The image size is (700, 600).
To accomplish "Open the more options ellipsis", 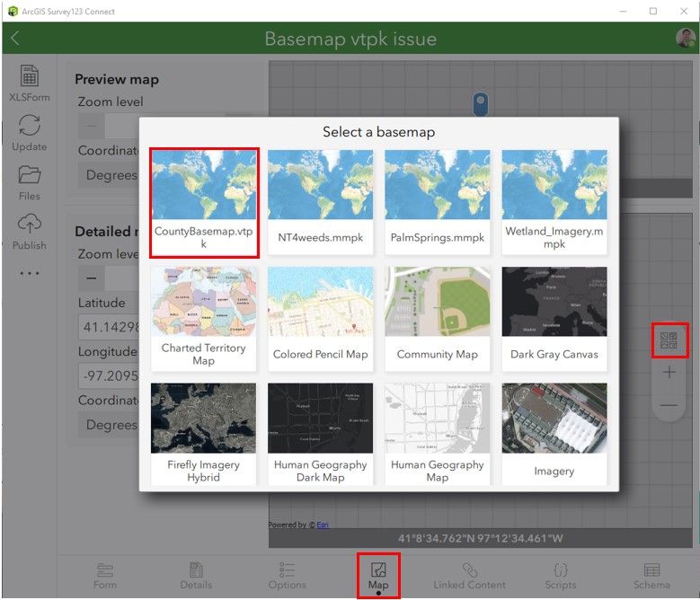I will pos(30,272).
